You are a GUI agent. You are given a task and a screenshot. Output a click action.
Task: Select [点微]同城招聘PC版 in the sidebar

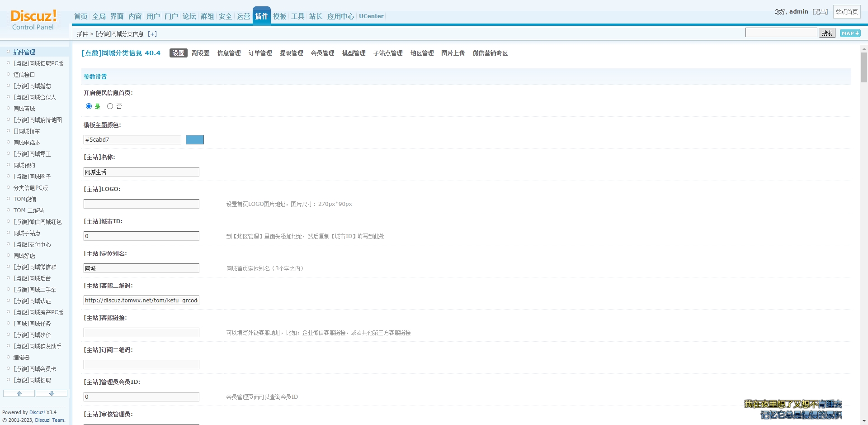pos(38,63)
